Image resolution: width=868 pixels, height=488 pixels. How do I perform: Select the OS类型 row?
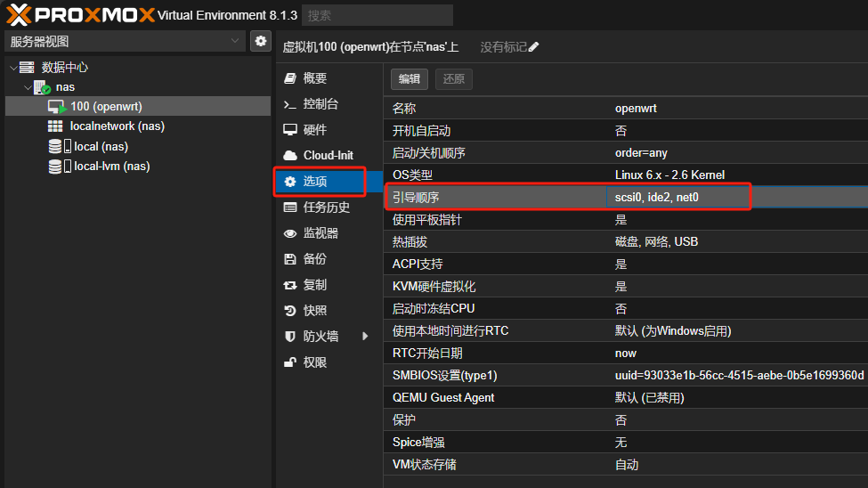626,175
